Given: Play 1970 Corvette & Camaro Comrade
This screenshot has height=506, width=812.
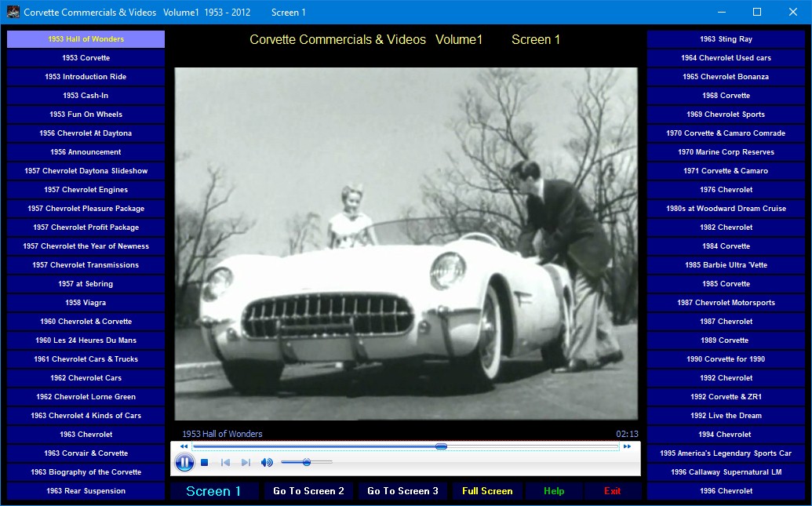Looking at the screenshot, I should 726,133.
